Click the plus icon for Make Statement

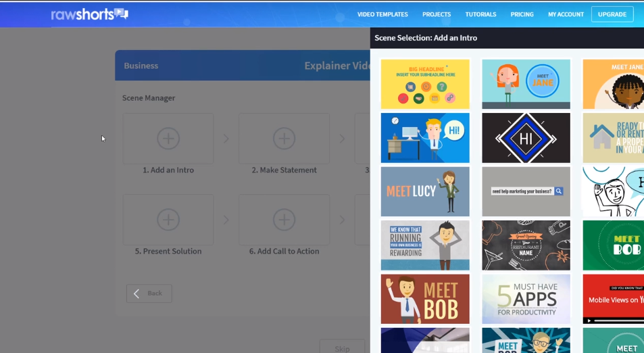tap(284, 139)
